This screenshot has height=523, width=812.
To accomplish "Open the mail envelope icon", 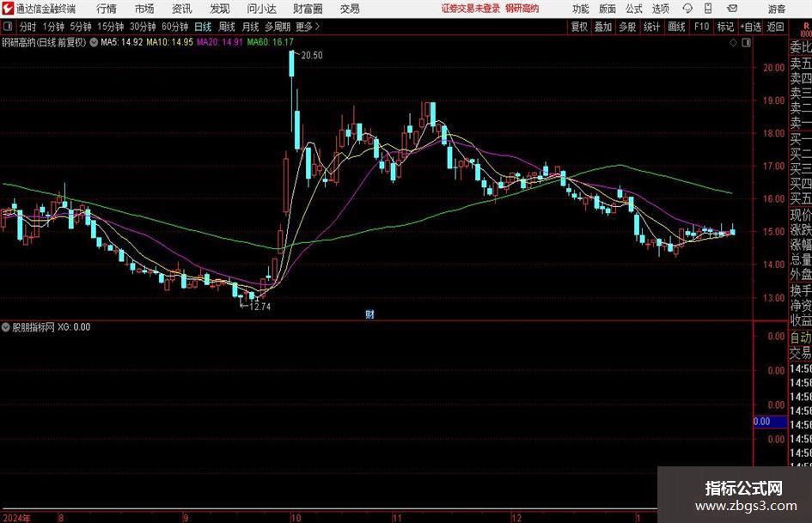I will 732,9.
